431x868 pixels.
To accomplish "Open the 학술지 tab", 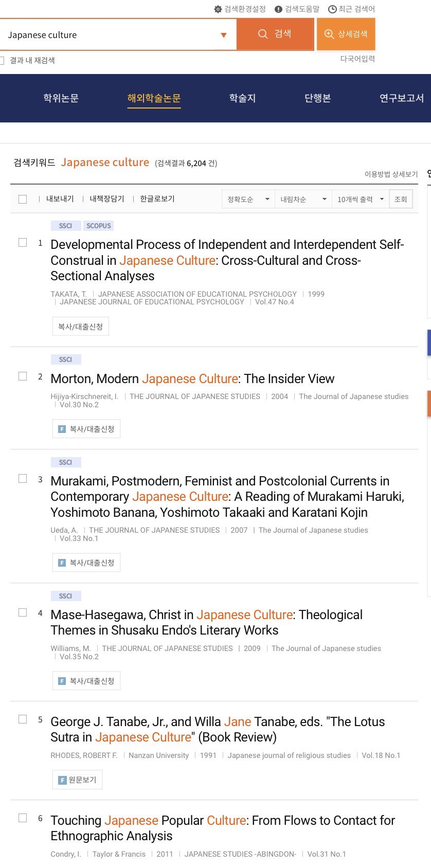I will coord(242,98).
